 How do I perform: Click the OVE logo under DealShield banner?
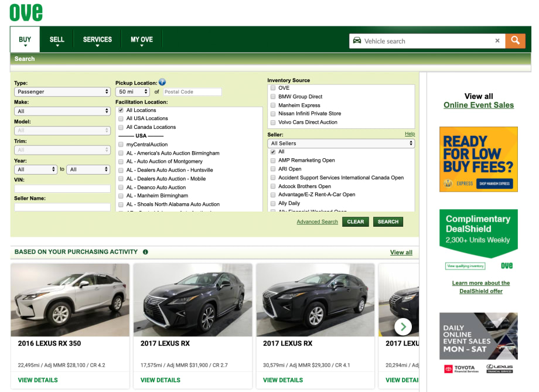pyautogui.click(x=506, y=266)
